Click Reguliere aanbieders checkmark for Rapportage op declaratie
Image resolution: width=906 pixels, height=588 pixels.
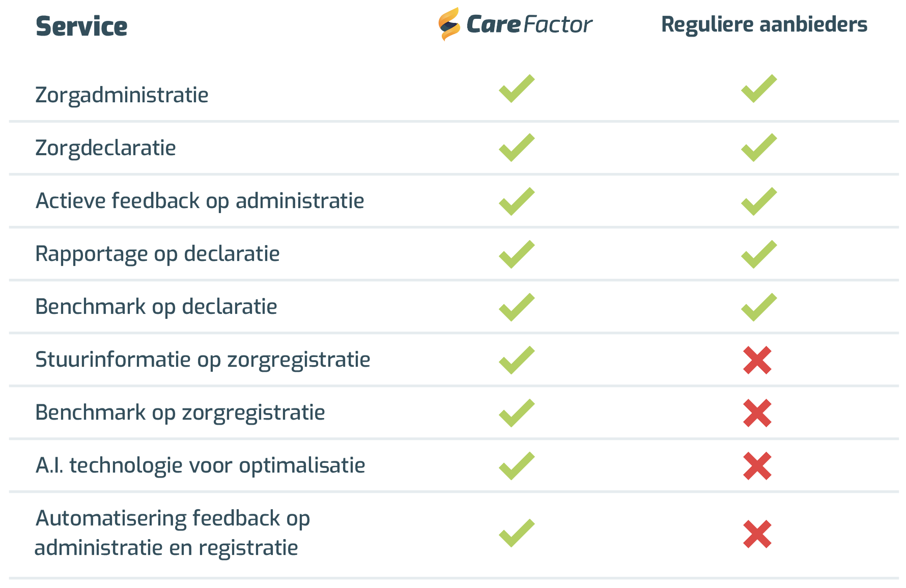pos(759,254)
